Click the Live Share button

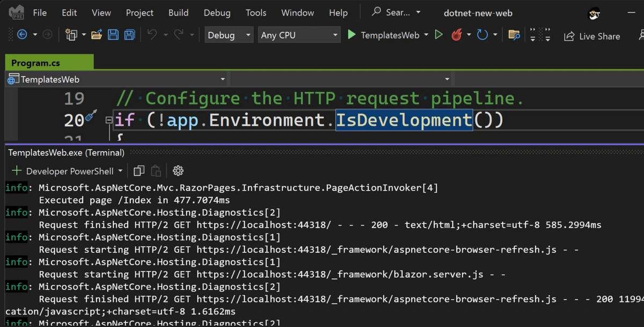(592, 36)
